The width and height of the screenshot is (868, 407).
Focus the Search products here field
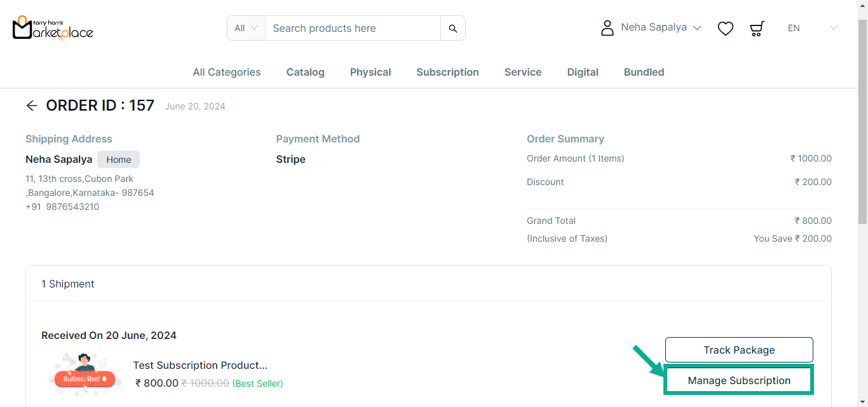[353, 28]
